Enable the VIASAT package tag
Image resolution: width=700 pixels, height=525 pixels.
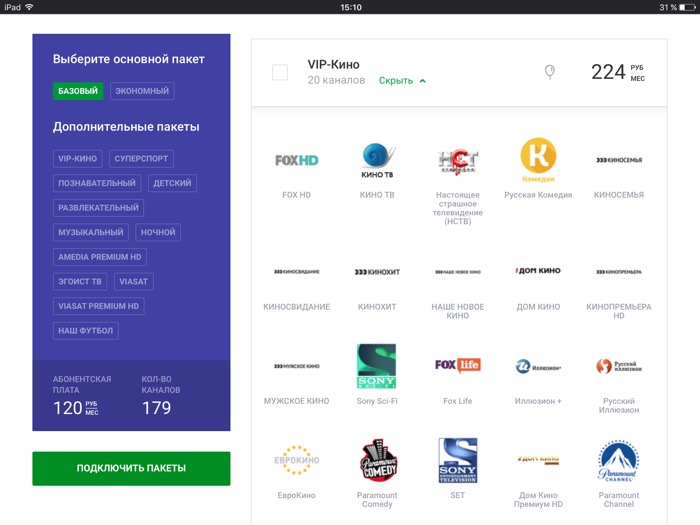pyautogui.click(x=133, y=281)
